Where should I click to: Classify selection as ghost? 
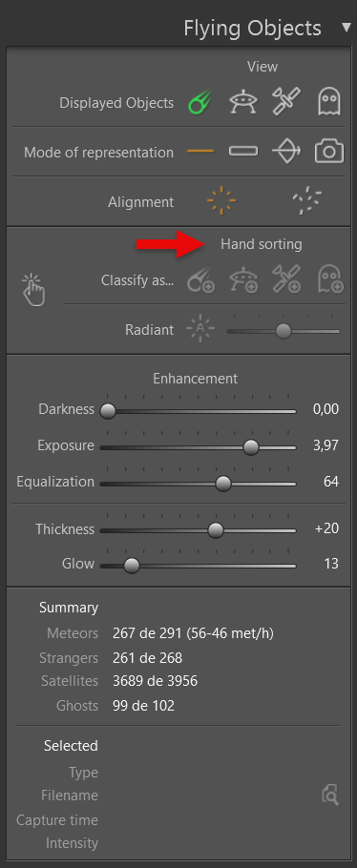330,279
